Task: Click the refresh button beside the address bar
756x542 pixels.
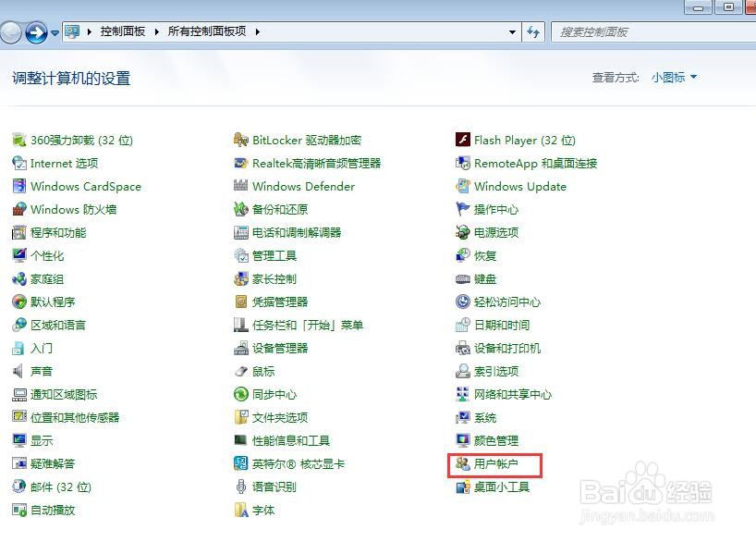Action: [534, 31]
